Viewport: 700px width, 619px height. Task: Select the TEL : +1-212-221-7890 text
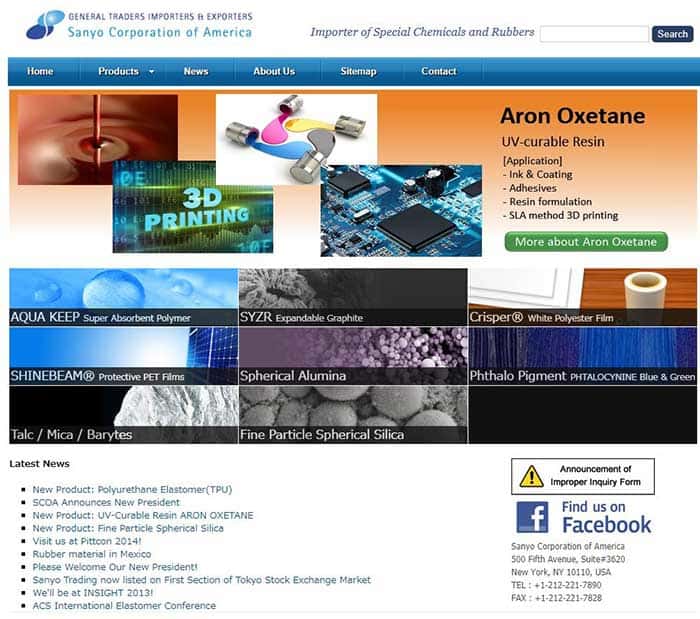(x=556, y=585)
